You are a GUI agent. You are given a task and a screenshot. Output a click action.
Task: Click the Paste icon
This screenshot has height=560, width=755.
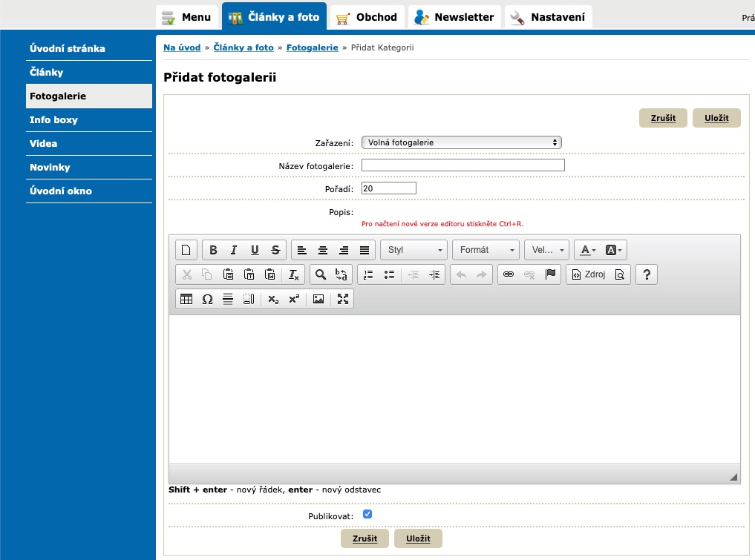[228, 274]
